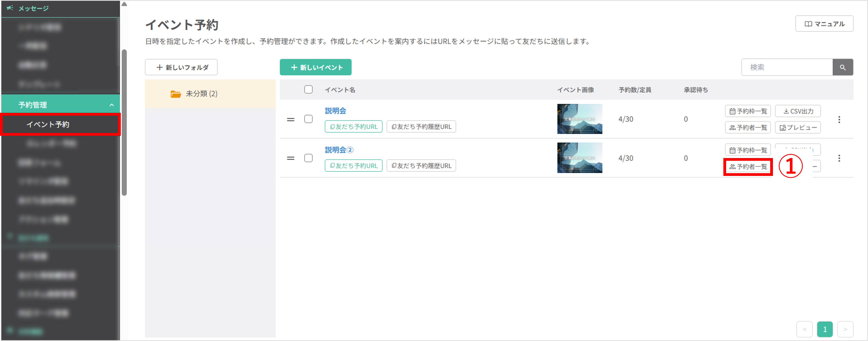Open 予約者一覧 for 説明会②
Screen dimensions: 868x341
[748, 167]
